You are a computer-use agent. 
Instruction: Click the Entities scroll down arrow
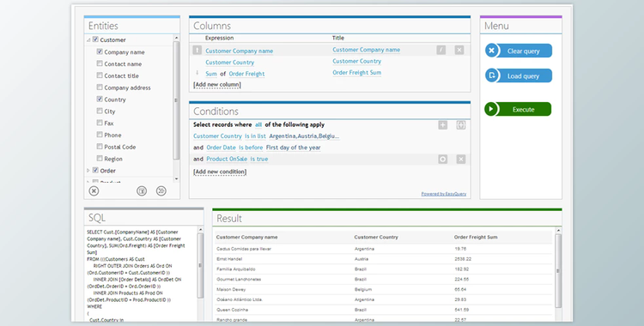click(x=177, y=179)
